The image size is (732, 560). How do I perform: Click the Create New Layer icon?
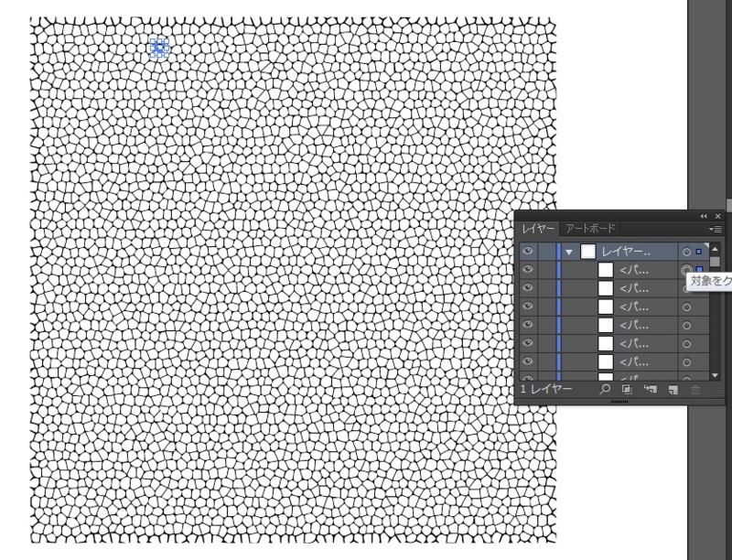click(x=673, y=390)
